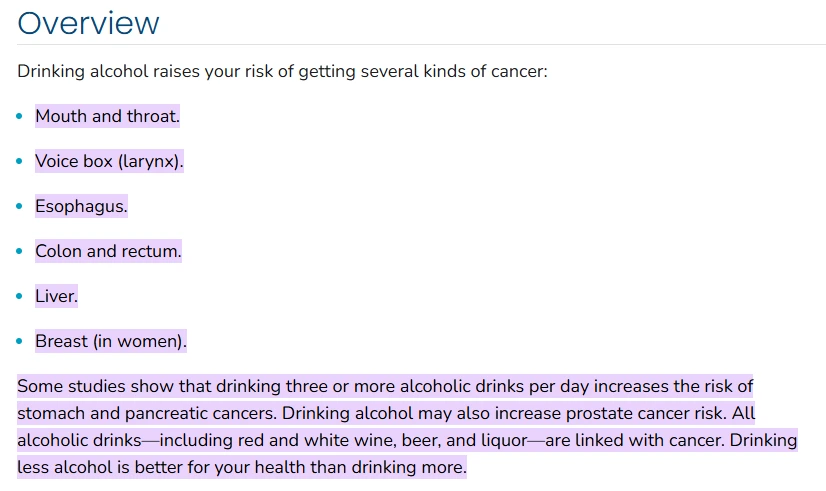Screen dimensions: 826x491
Task: Click the "Voice box (larynx)." list item
Action: [109, 161]
